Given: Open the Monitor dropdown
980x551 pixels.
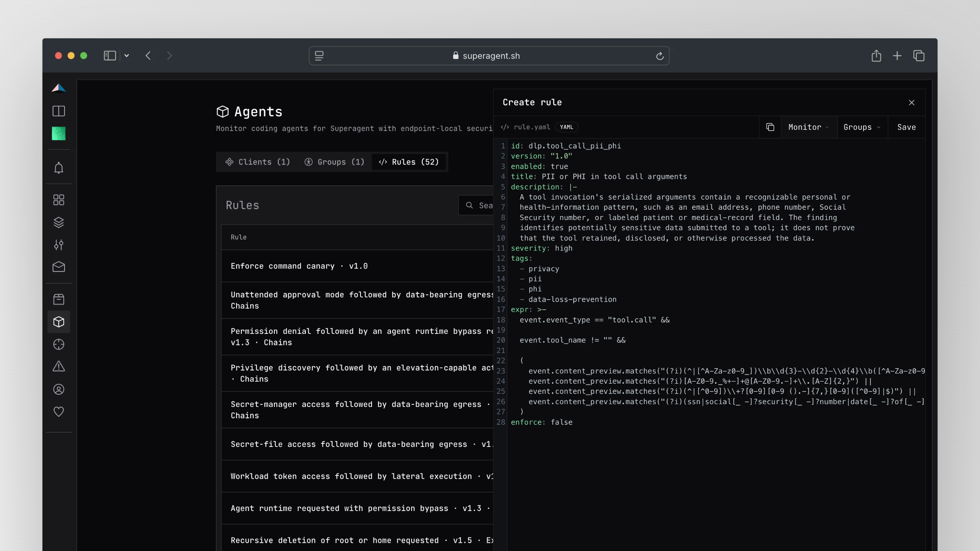Looking at the screenshot, I should 809,127.
